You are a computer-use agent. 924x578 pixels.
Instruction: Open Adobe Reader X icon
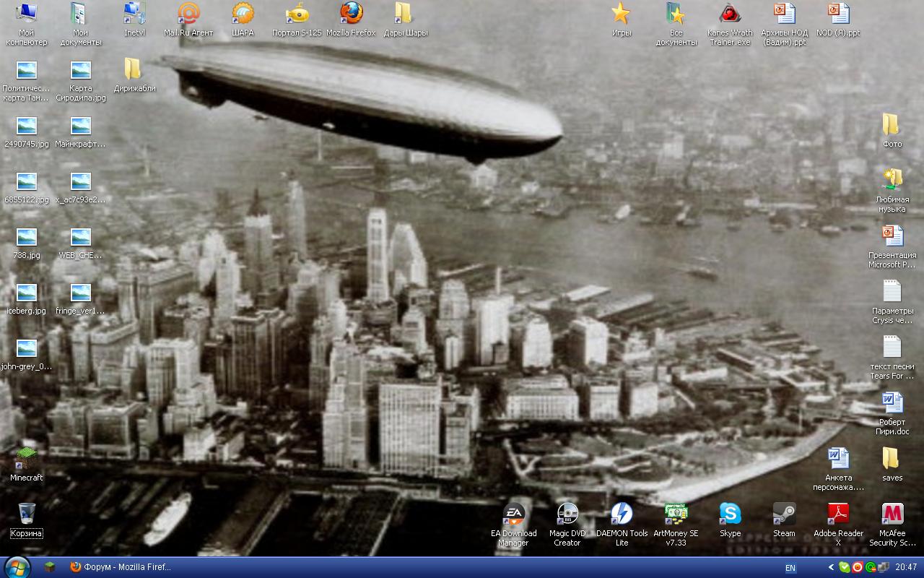[x=838, y=514]
